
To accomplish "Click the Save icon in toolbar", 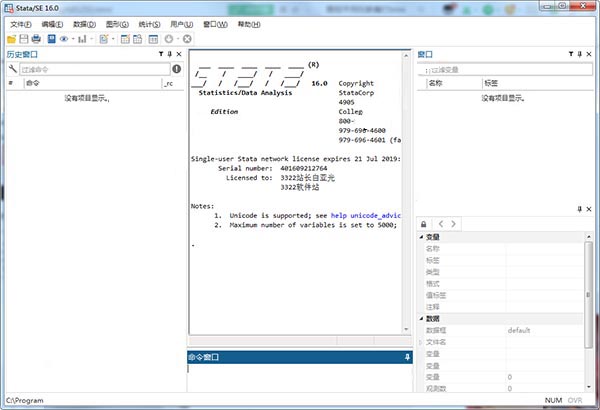I will click(23, 38).
